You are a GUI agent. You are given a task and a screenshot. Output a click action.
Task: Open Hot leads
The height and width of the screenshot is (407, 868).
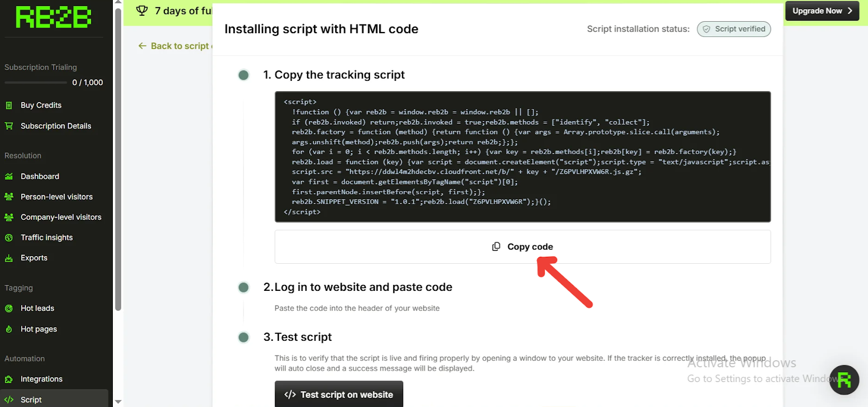(x=37, y=308)
